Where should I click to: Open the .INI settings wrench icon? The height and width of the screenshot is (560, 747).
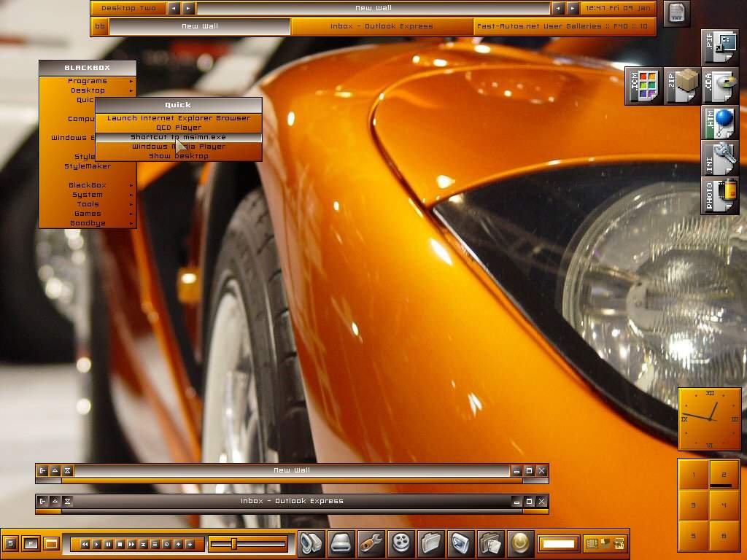719,158
